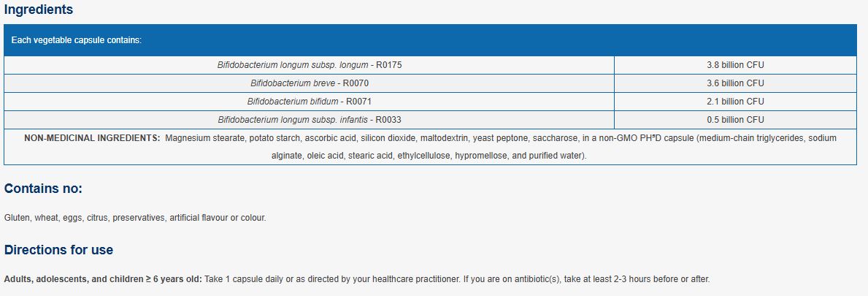Click the NON-MEDICINAL INGREDIENTS bold label
Viewport: 868px width, 296px height.
tap(92, 137)
